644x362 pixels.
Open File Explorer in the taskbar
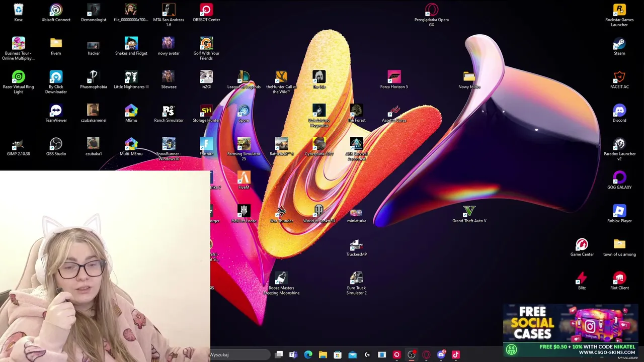pos(323,354)
